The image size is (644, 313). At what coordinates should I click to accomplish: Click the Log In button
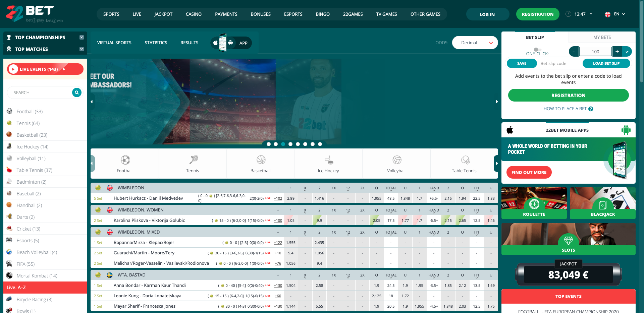pos(487,14)
